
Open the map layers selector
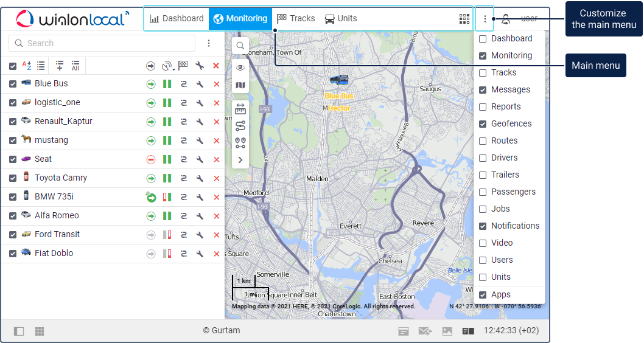point(240,85)
